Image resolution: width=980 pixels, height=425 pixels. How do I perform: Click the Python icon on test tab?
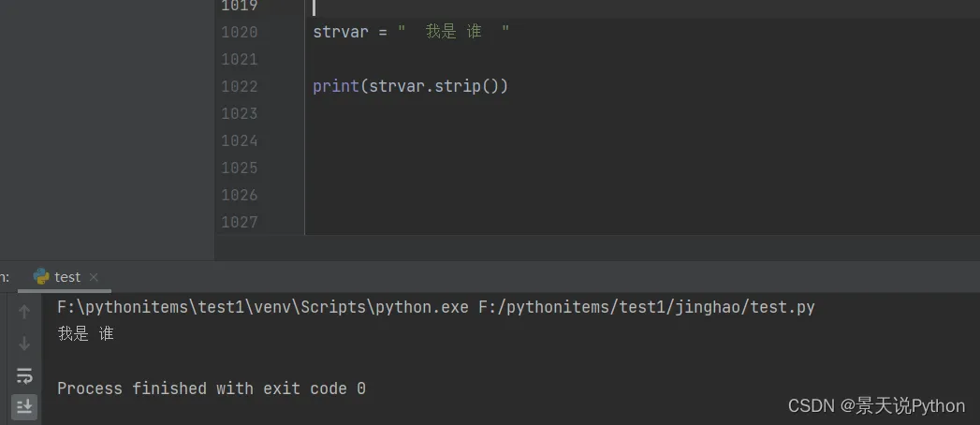41,276
